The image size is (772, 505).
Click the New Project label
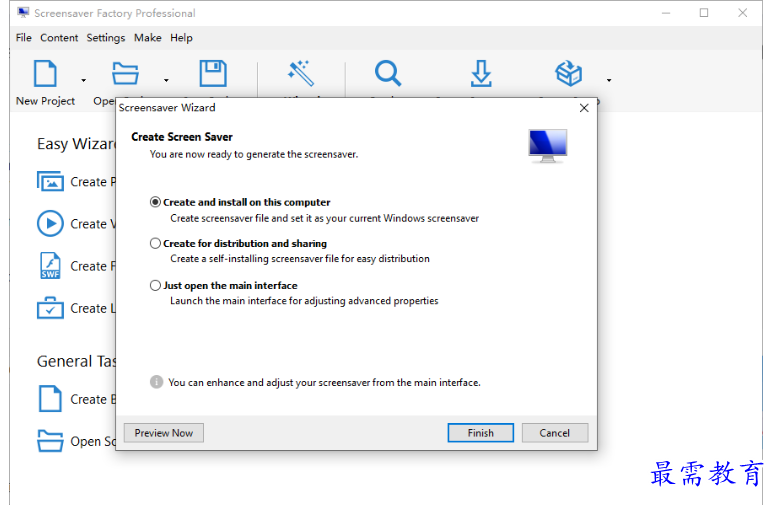coord(45,101)
